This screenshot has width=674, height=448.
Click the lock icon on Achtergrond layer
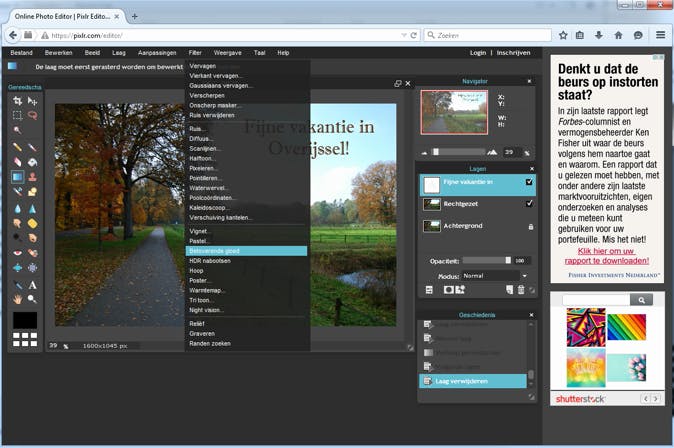pyautogui.click(x=531, y=227)
